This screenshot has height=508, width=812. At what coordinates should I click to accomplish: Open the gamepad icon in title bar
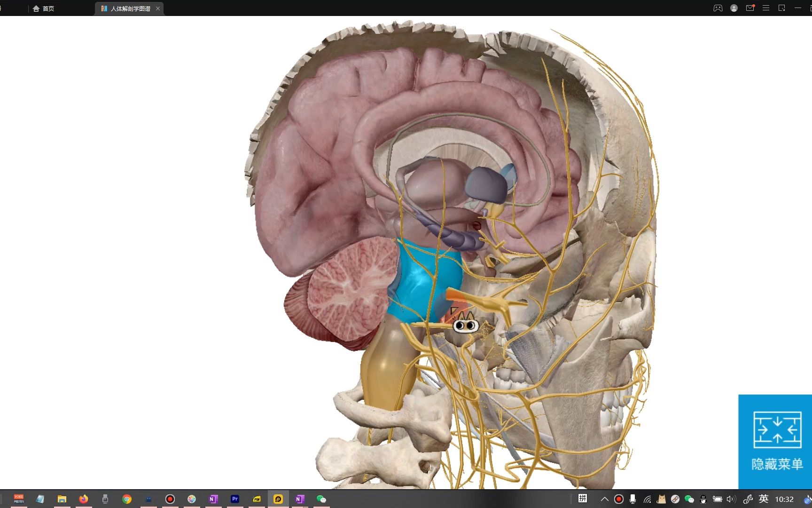(718, 8)
